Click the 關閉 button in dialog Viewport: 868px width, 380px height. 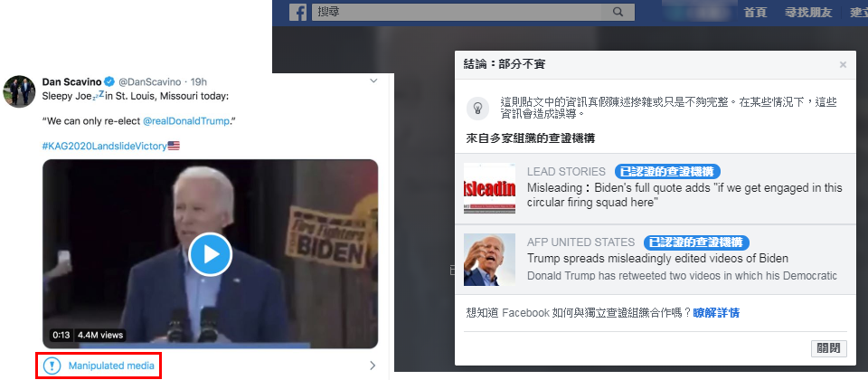(829, 348)
